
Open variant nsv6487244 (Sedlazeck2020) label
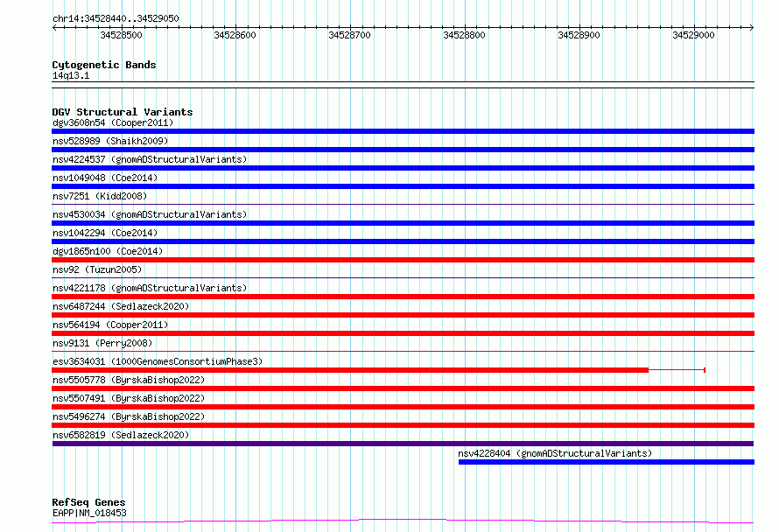121,306
